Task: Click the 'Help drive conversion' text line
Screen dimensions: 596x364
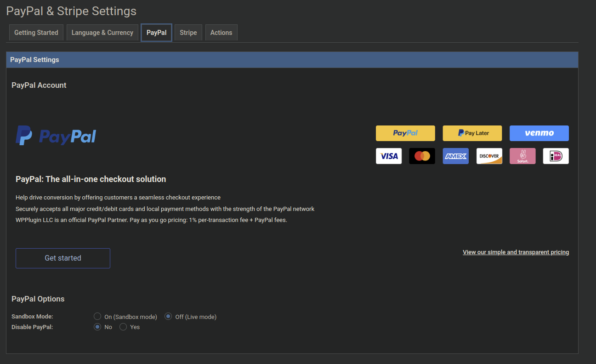Action: pyautogui.click(x=118, y=198)
